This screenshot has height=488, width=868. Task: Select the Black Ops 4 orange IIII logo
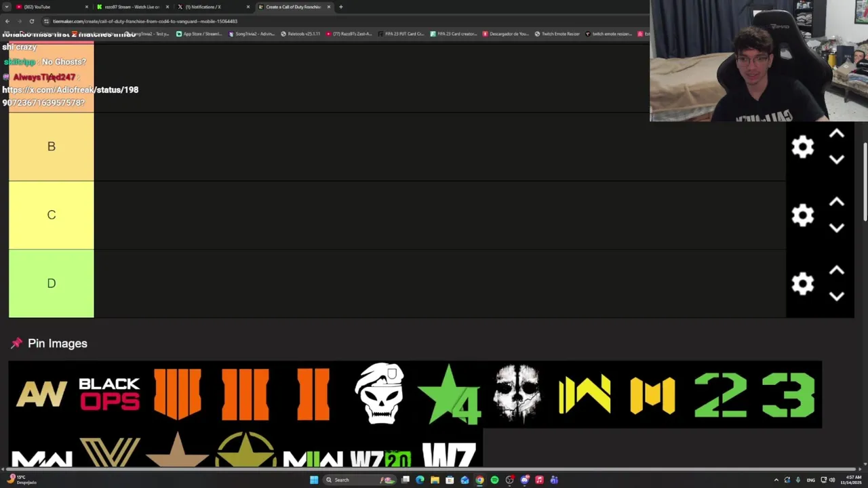[x=178, y=394]
